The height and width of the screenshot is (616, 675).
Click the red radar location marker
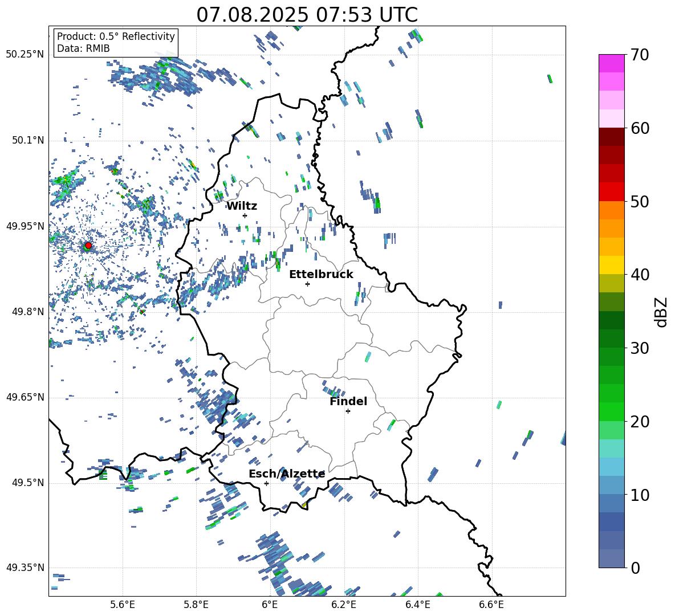pyautogui.click(x=88, y=246)
